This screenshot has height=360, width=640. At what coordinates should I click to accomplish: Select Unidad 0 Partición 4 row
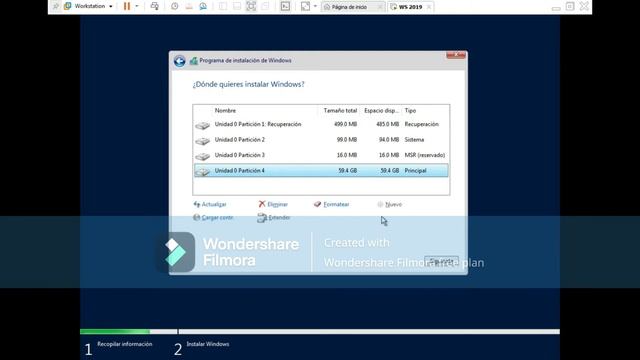pos(321,171)
